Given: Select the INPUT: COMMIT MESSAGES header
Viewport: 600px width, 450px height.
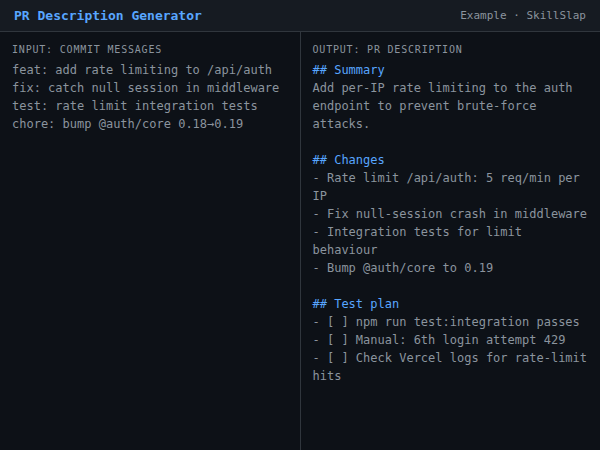Looking at the screenshot, I should 87,49.
